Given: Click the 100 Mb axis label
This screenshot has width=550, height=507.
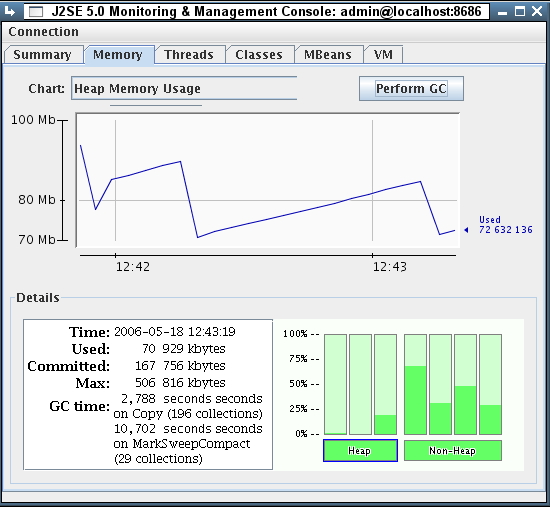Looking at the screenshot, I should pos(33,120).
